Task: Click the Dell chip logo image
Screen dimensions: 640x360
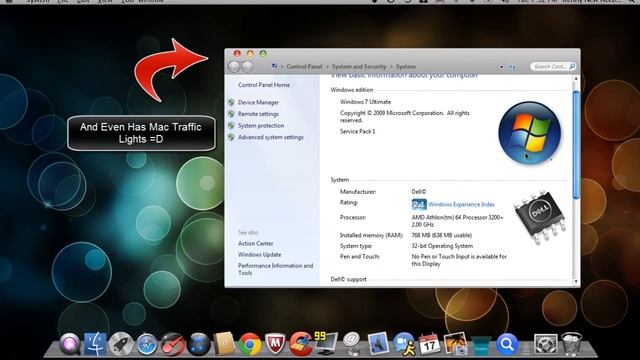Action: point(540,217)
